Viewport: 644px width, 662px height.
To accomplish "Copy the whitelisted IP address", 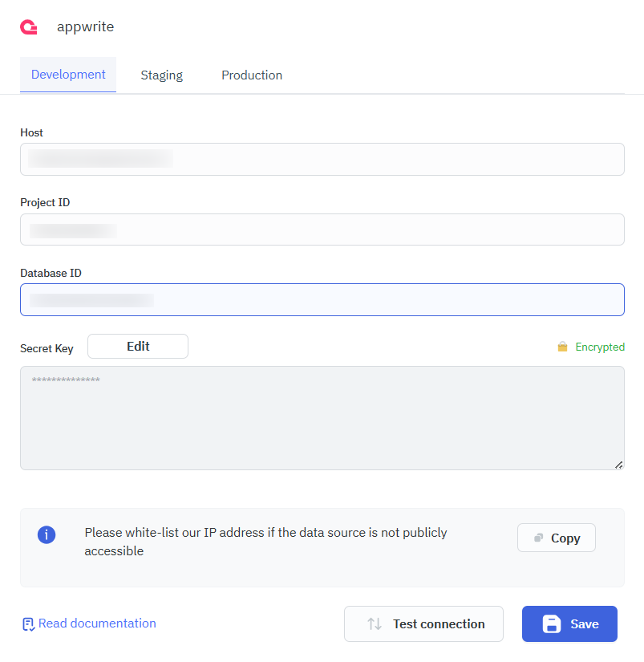I will [x=556, y=538].
